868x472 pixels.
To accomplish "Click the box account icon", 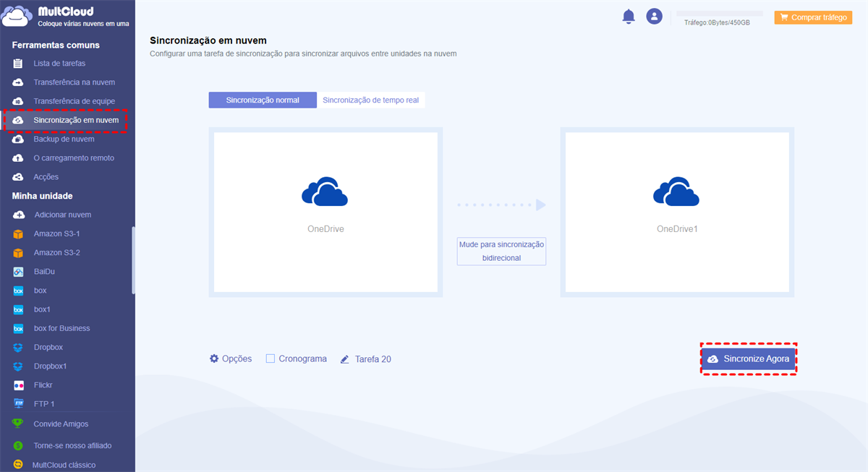I will tap(18, 291).
